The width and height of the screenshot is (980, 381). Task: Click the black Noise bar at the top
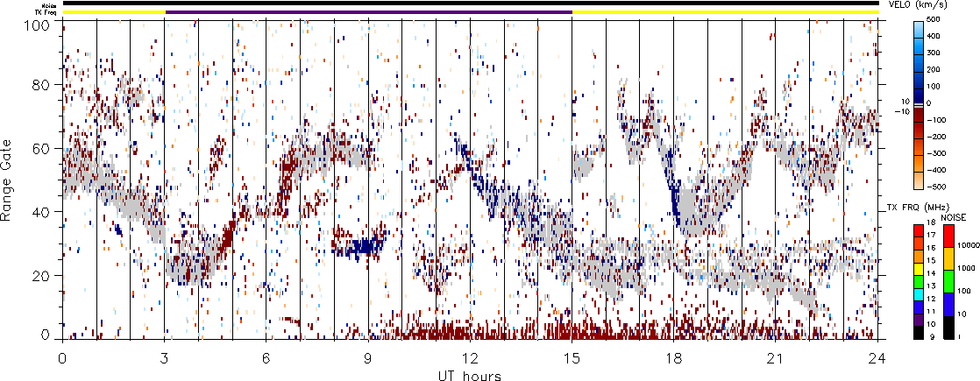[471, 4]
